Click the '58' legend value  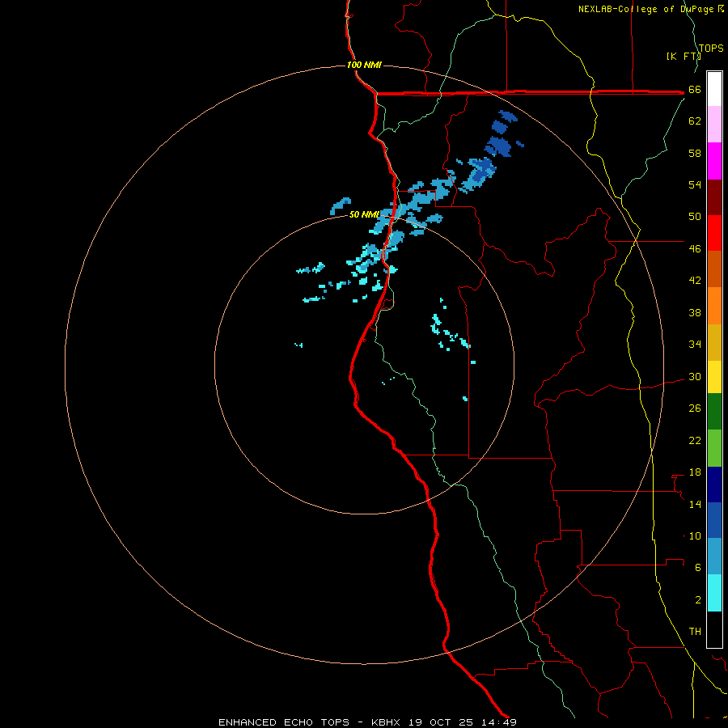(695, 153)
